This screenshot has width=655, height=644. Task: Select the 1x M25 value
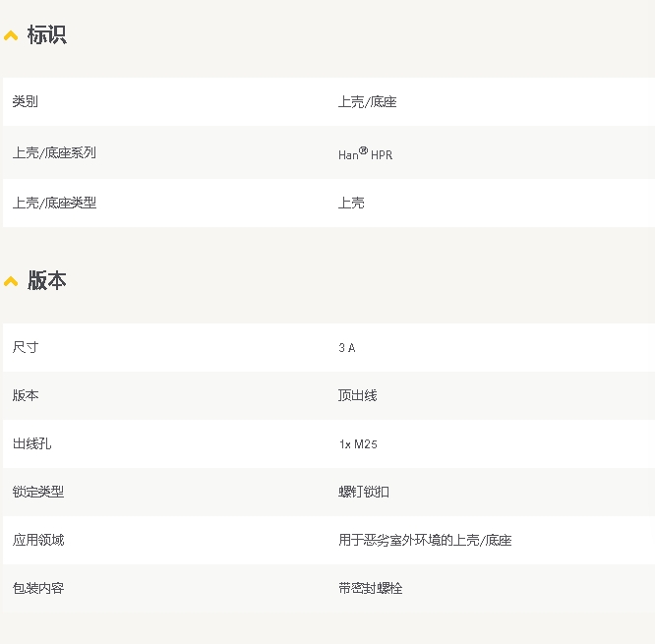click(x=358, y=444)
